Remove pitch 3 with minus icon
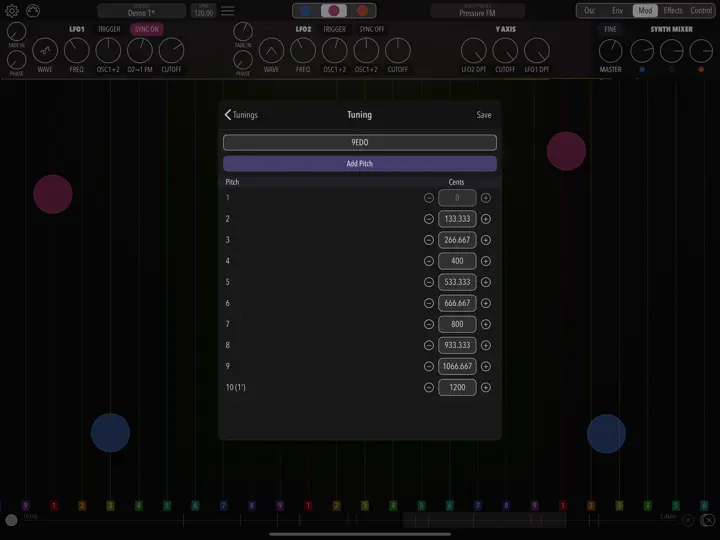Screen dimensions: 720x540 coord(429,240)
